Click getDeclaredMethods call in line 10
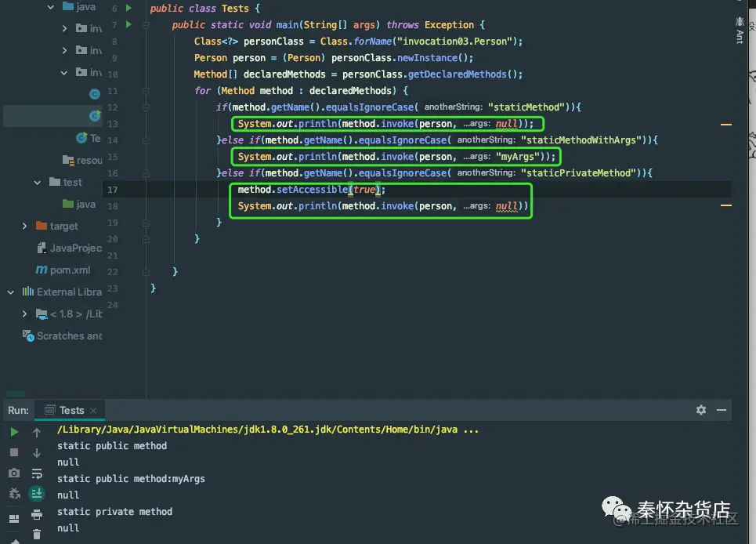Screen dimensions: 756x544 pos(457,74)
